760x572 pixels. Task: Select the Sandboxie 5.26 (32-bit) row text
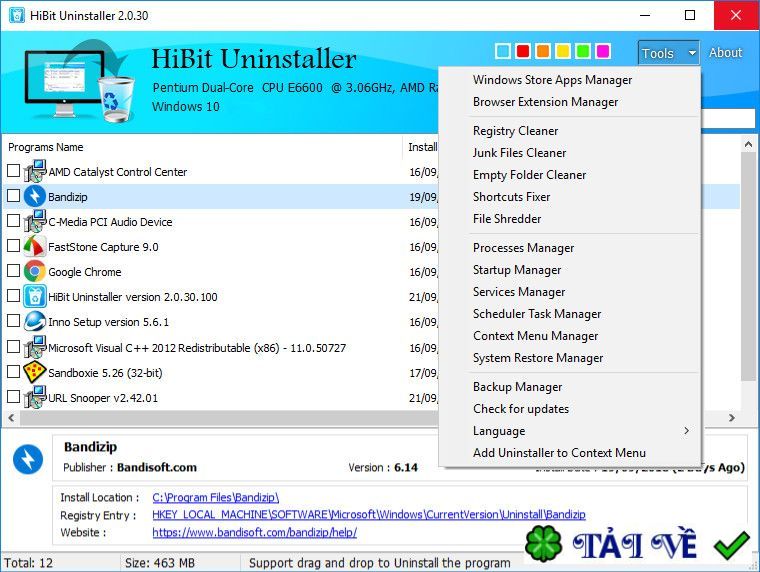point(105,373)
